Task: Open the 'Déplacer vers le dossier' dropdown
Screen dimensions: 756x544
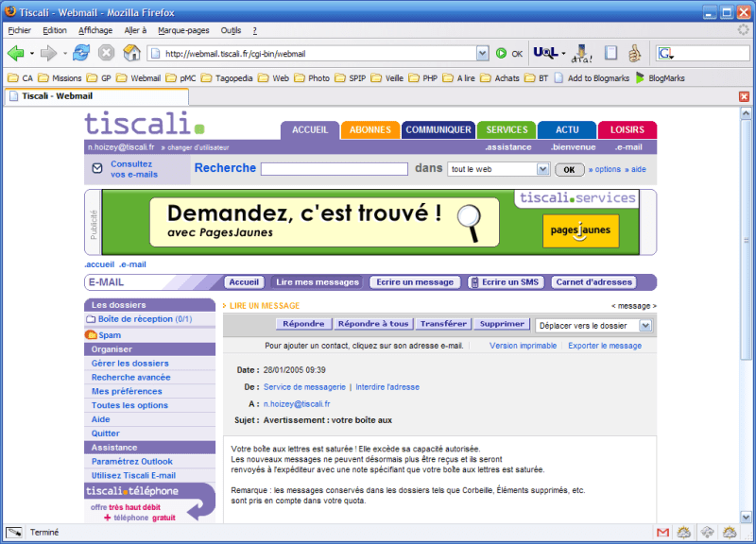Action: tap(645, 326)
